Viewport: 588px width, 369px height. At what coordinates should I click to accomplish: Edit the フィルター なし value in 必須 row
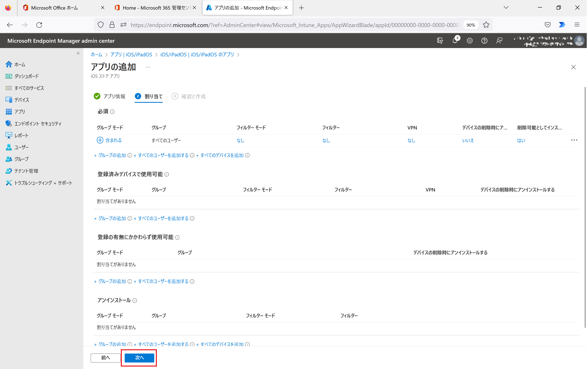click(326, 140)
